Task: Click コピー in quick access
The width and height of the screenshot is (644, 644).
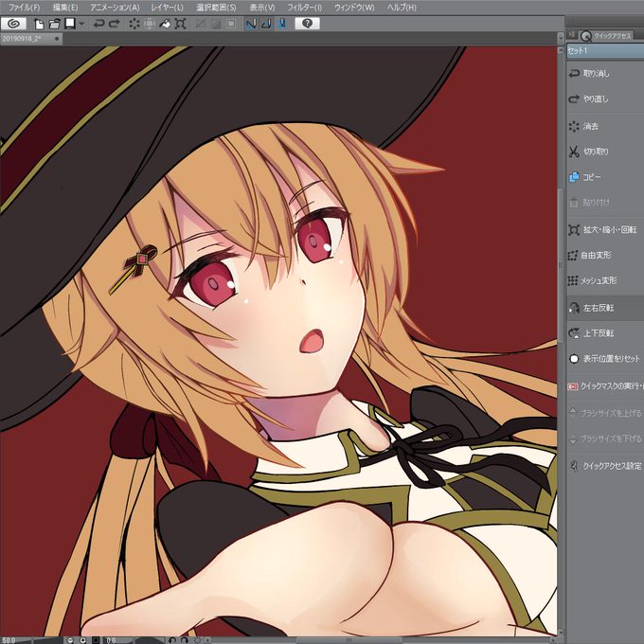Action: click(x=605, y=177)
